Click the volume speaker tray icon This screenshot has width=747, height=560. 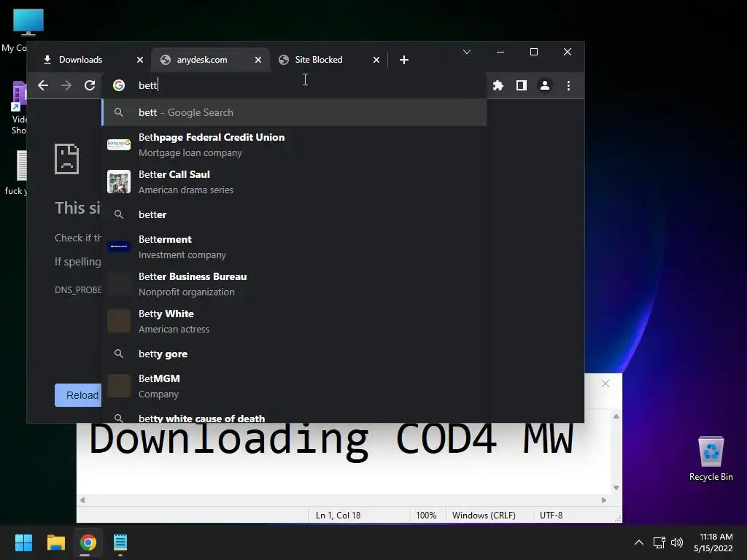click(x=677, y=542)
